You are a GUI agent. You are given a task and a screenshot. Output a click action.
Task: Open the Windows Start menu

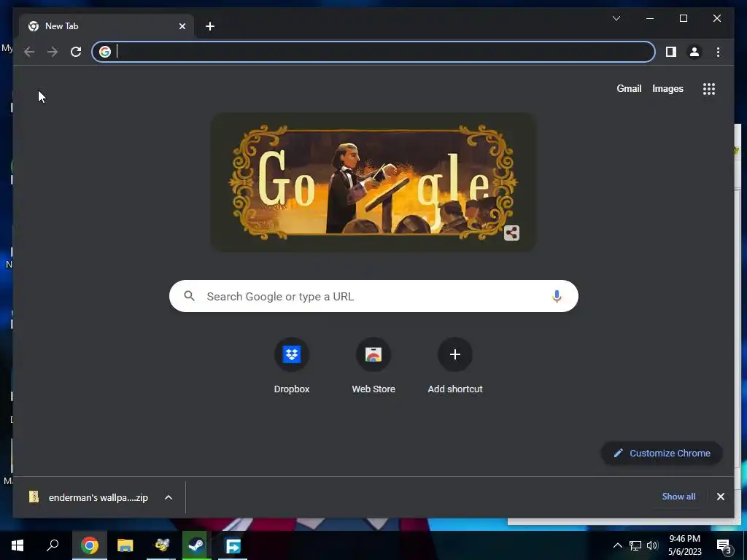coord(18,545)
